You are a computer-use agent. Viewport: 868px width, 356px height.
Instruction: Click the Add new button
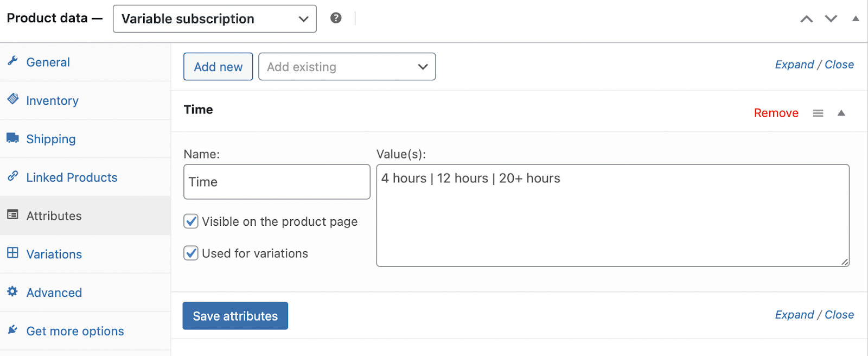[x=218, y=67]
